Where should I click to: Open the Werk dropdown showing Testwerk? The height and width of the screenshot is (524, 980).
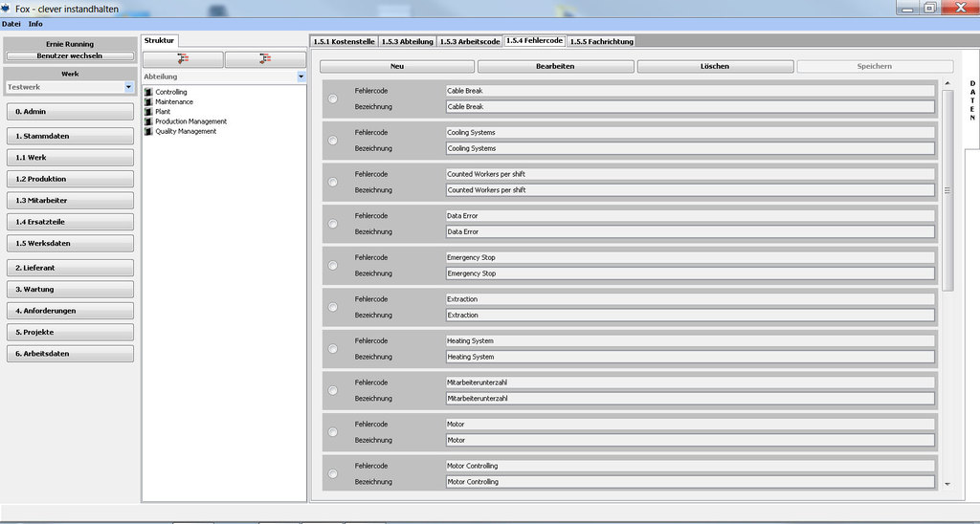[128, 87]
